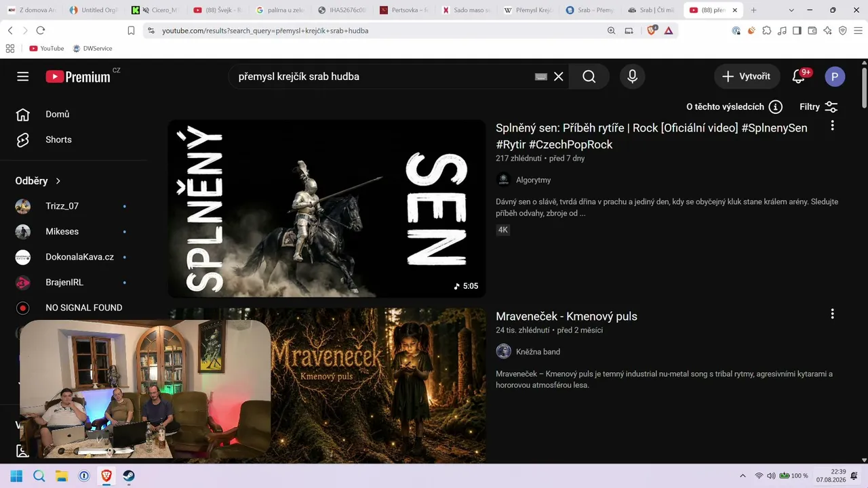Viewport: 868px width, 488px height.
Task: Click the Kněžna band channel avatar
Action: point(503,351)
